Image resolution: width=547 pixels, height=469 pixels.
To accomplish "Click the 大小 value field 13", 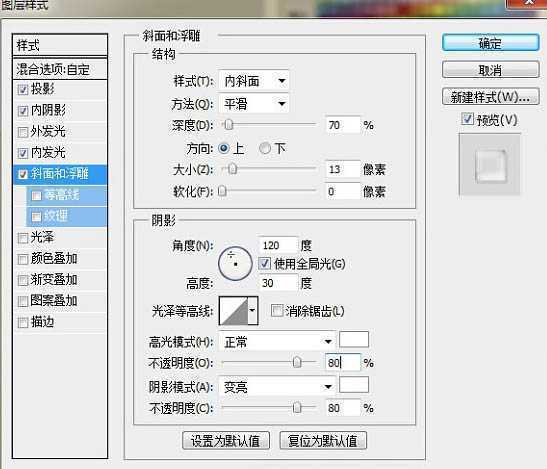I will [342, 169].
